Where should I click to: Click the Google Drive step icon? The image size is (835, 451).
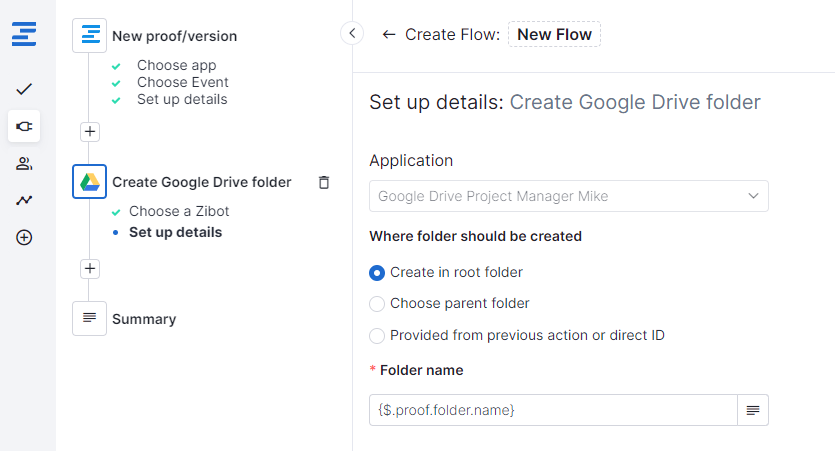[x=90, y=182]
